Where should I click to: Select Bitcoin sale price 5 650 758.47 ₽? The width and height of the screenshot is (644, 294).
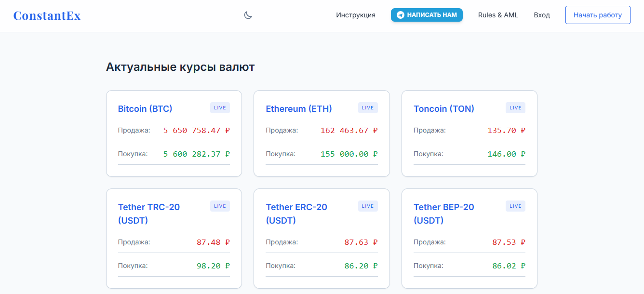tap(197, 130)
